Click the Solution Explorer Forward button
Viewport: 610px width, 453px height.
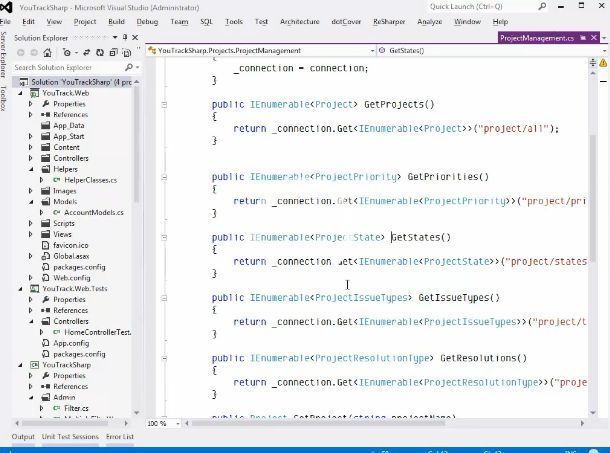point(34,53)
